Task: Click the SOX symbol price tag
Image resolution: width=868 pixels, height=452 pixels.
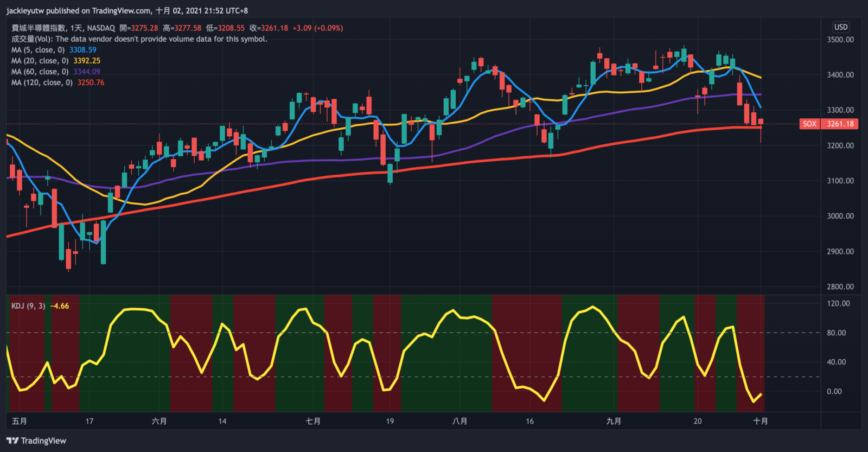Action: [x=809, y=124]
